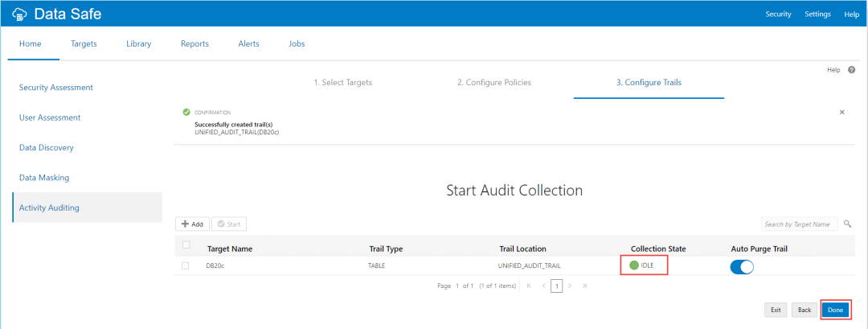This screenshot has width=868, height=329.
Task: Click into Search by Target Name field
Action: click(797, 224)
